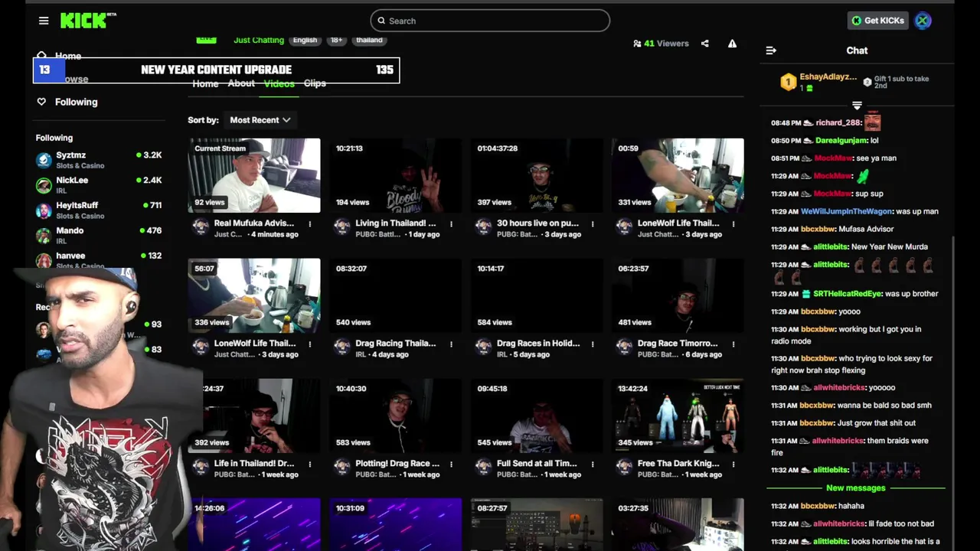Click the 41 Viewers count

[x=661, y=44]
